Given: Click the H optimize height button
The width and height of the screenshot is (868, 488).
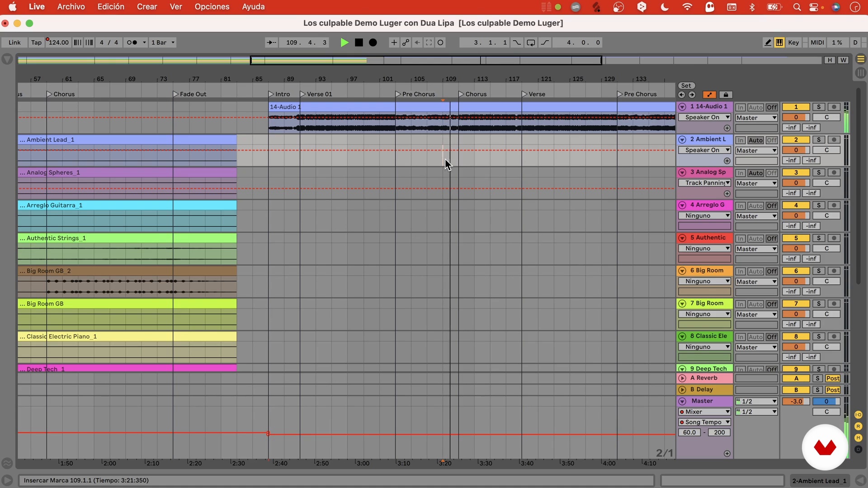Looking at the screenshot, I should pos(830,60).
